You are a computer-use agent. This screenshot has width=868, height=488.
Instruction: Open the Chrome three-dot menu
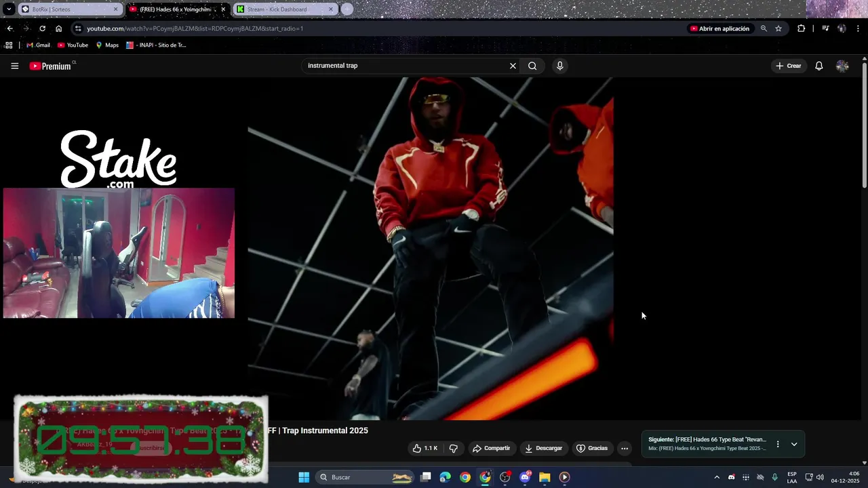pyautogui.click(x=858, y=28)
